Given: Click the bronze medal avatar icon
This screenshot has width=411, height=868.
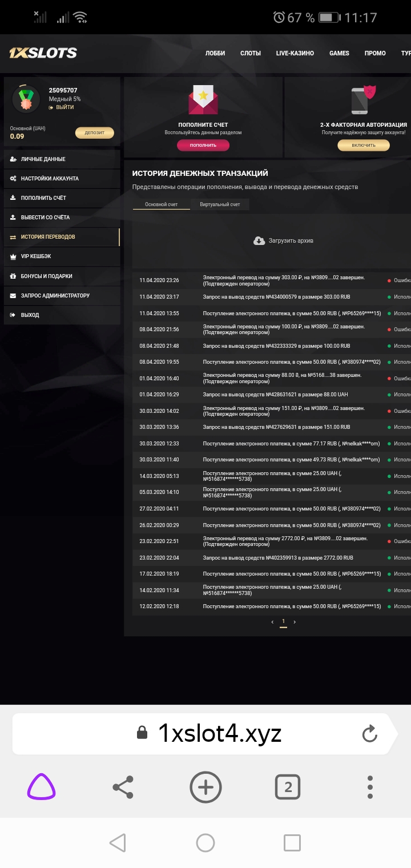Looking at the screenshot, I should click(26, 99).
